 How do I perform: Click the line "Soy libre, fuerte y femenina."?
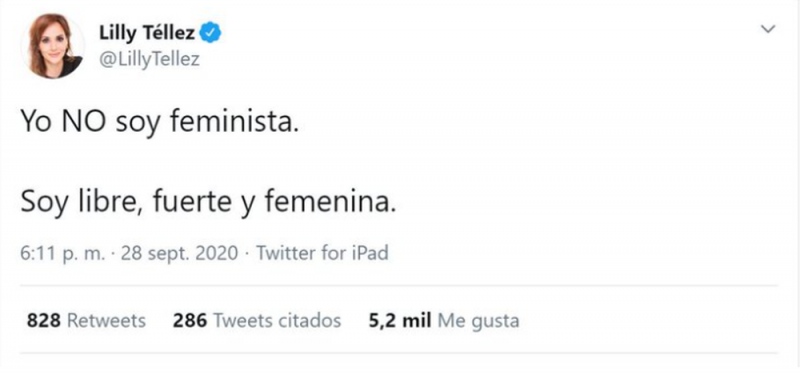(208, 203)
